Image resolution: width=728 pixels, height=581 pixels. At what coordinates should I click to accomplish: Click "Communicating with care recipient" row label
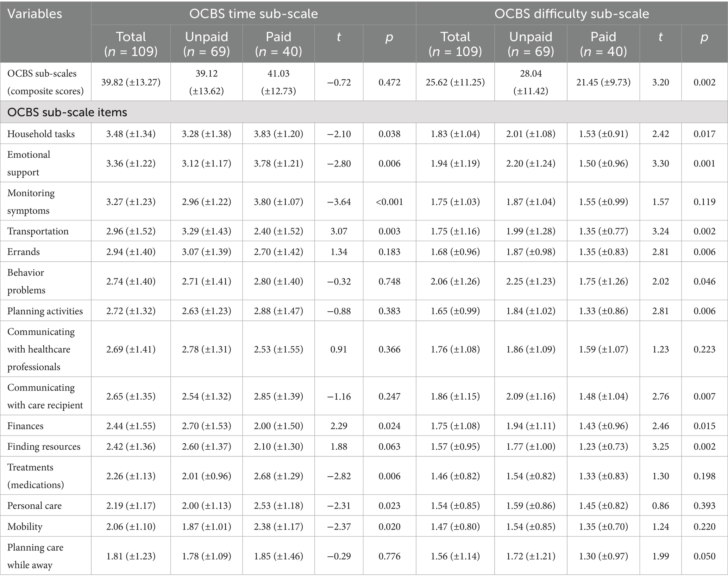click(x=45, y=396)
